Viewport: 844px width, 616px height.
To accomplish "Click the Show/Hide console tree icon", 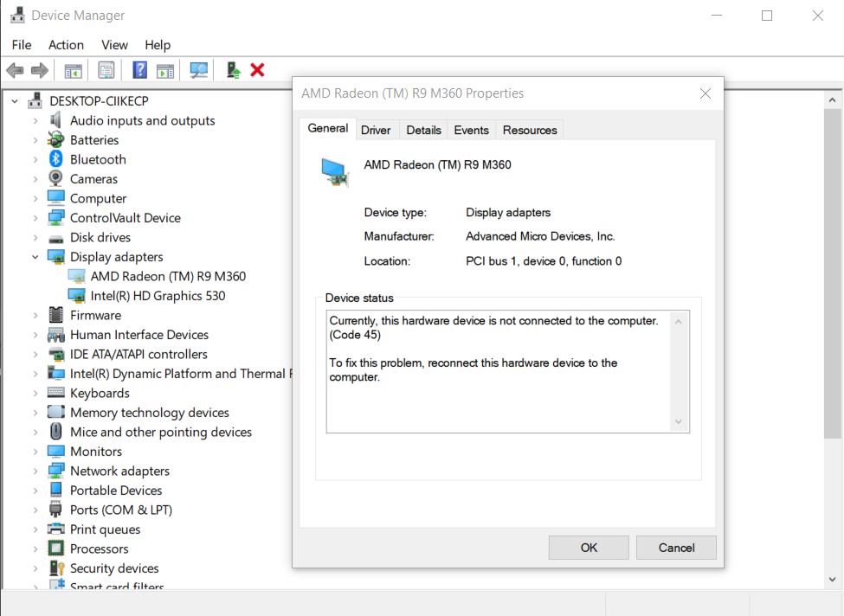I will point(74,70).
